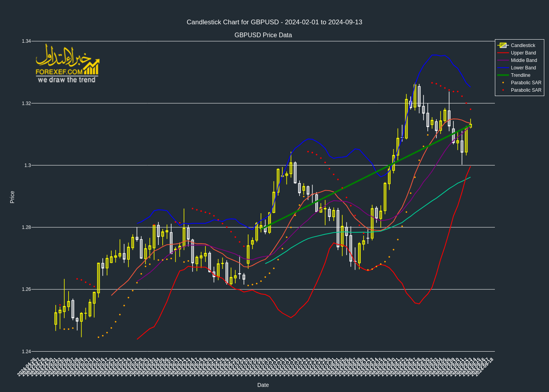Click the red dot marker in the legend
Viewport: 549px width, 392px height.
503,90
